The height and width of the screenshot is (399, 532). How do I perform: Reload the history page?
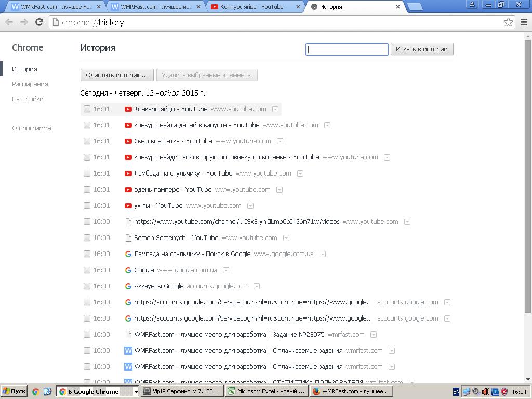coord(39,22)
